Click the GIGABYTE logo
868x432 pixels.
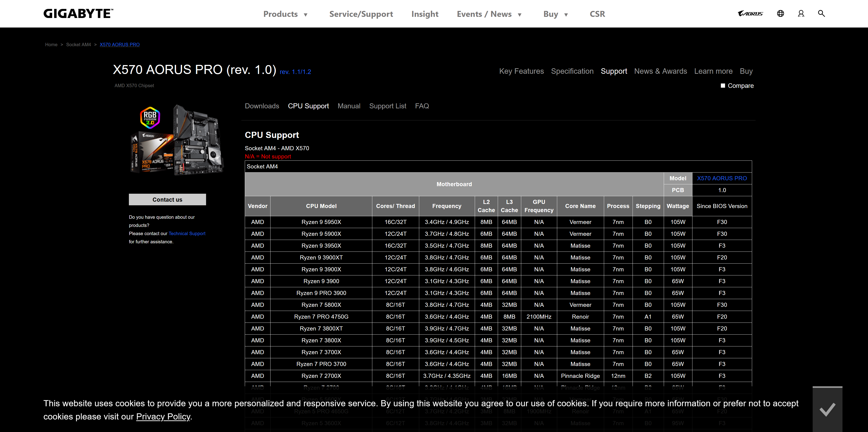(x=78, y=14)
